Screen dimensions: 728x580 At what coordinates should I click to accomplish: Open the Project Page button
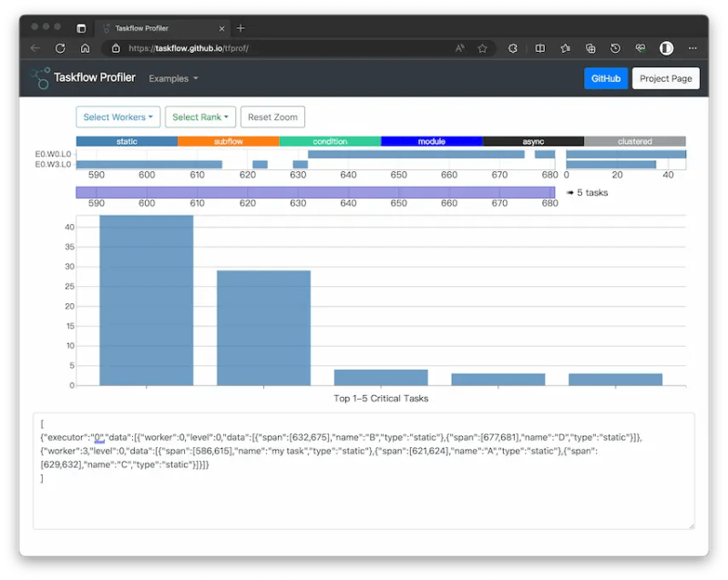[665, 78]
